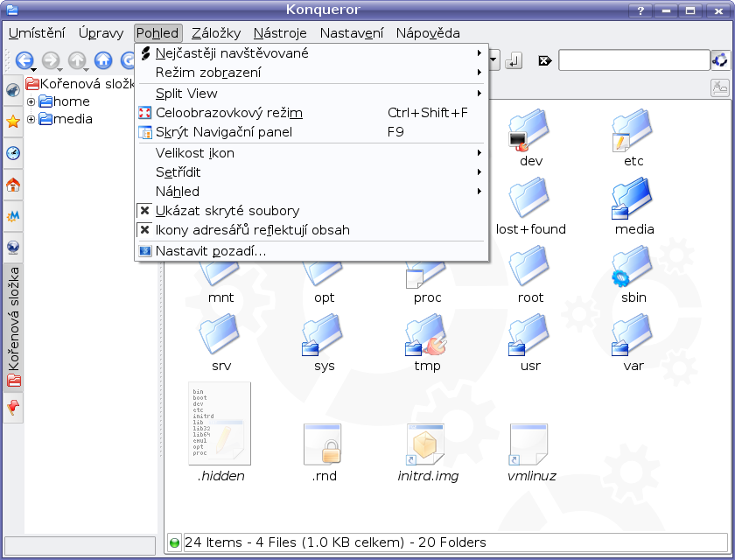The height and width of the screenshot is (560, 735).
Task: Select the usr folder icon
Action: [x=530, y=335]
